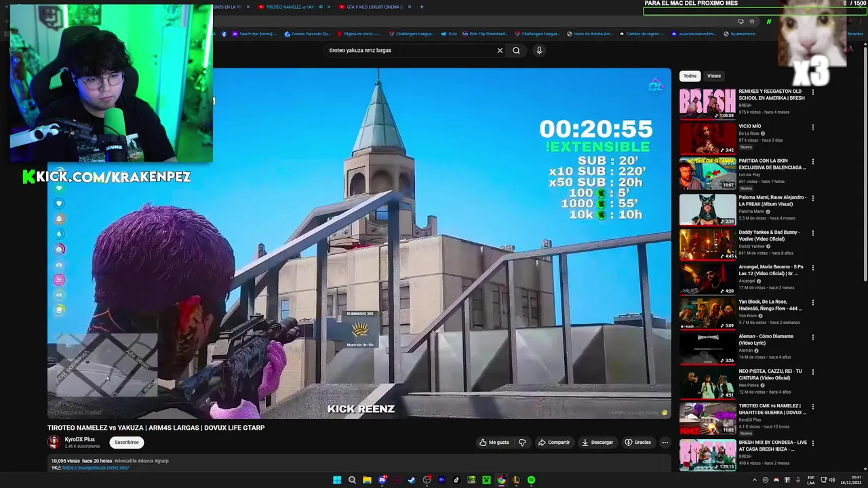Viewport: 868px width, 488px height.
Task: Click the page vertical scrollbar
Action: 865,163
